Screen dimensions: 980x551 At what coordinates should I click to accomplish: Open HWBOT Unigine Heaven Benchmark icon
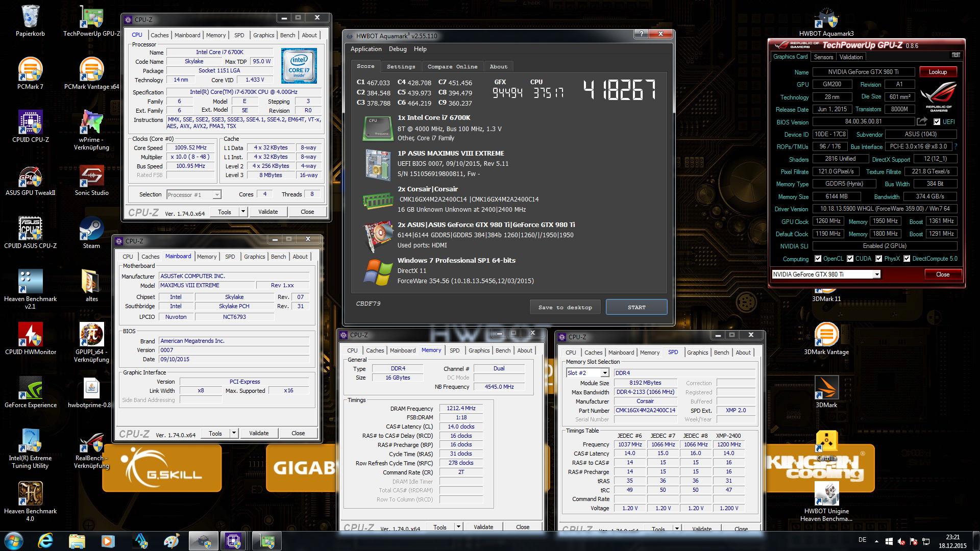coord(826,502)
